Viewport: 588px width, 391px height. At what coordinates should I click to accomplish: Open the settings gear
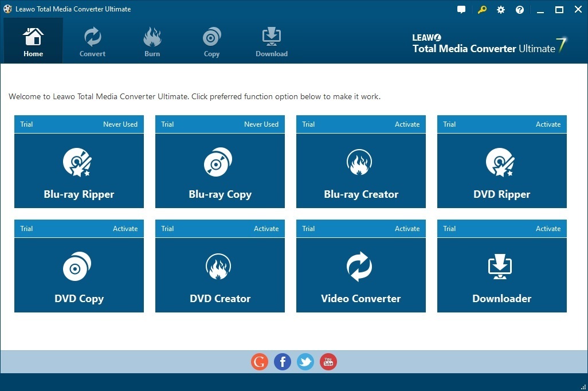500,9
